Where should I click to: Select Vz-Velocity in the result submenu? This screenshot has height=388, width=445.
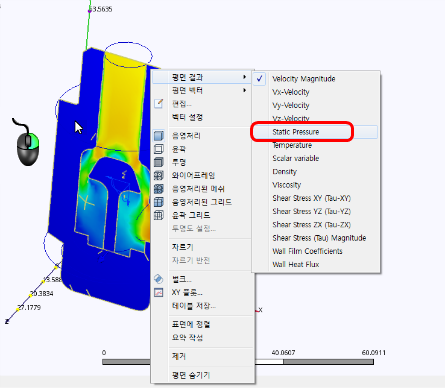click(291, 118)
